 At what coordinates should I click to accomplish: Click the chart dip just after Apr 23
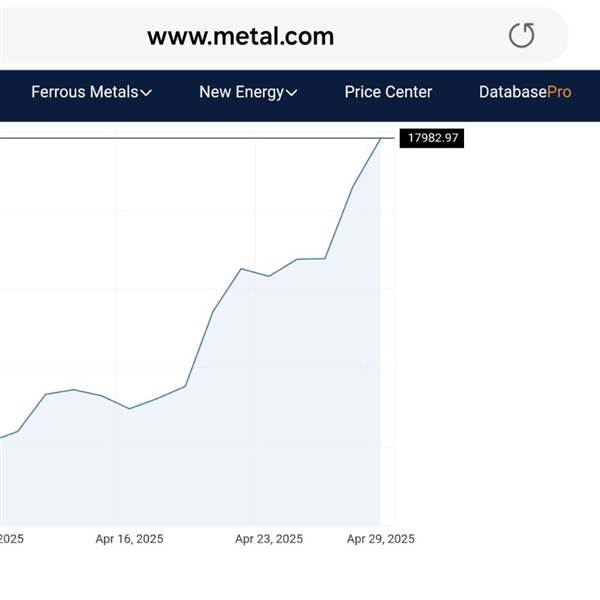click(x=269, y=276)
